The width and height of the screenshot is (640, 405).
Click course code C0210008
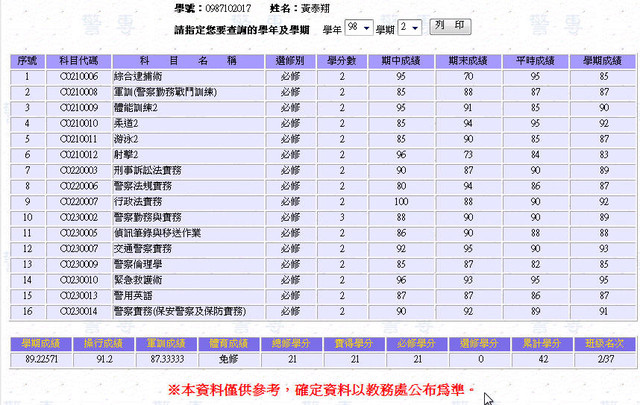79,92
